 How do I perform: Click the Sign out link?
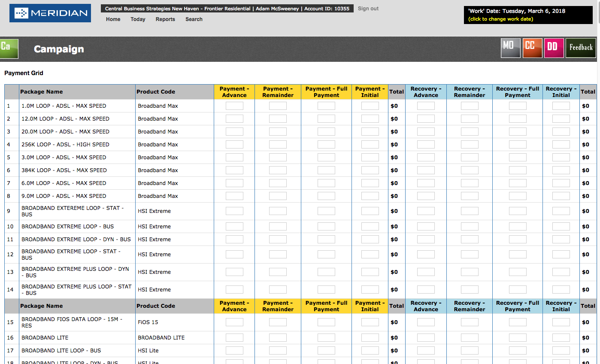coord(368,9)
